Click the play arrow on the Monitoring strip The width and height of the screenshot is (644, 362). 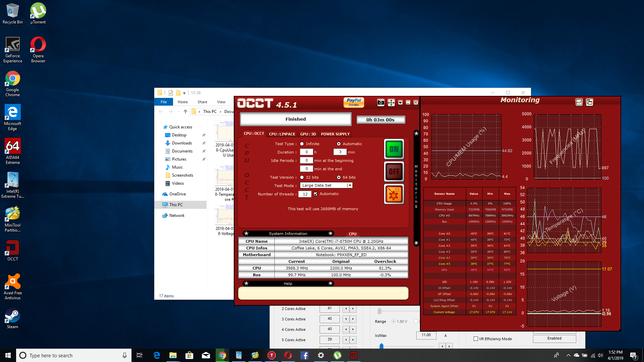point(416,243)
